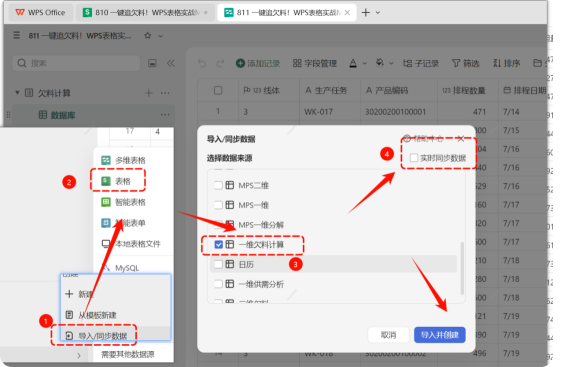This screenshot has width=563, height=367.
Task: Click the 添加记录 button
Action: click(258, 64)
